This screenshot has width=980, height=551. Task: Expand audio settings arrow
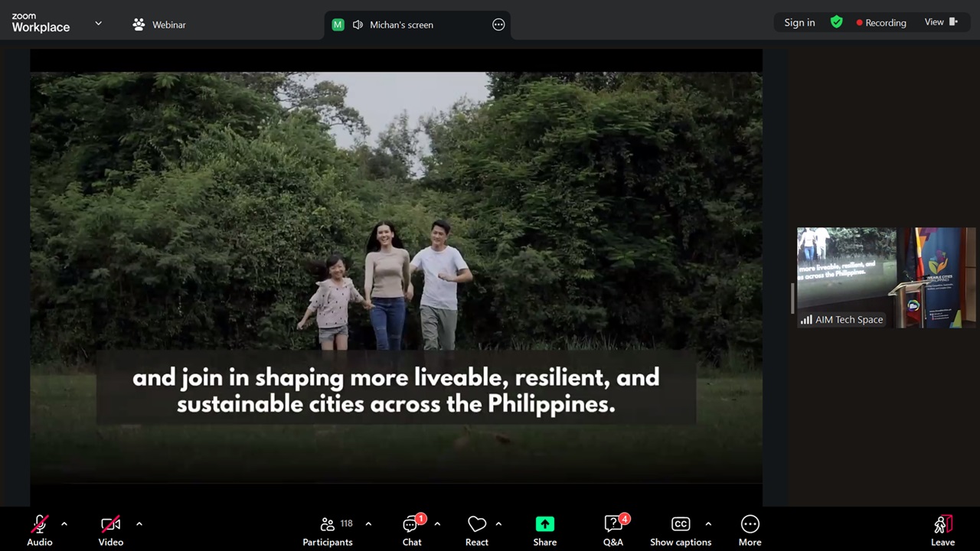tap(64, 524)
